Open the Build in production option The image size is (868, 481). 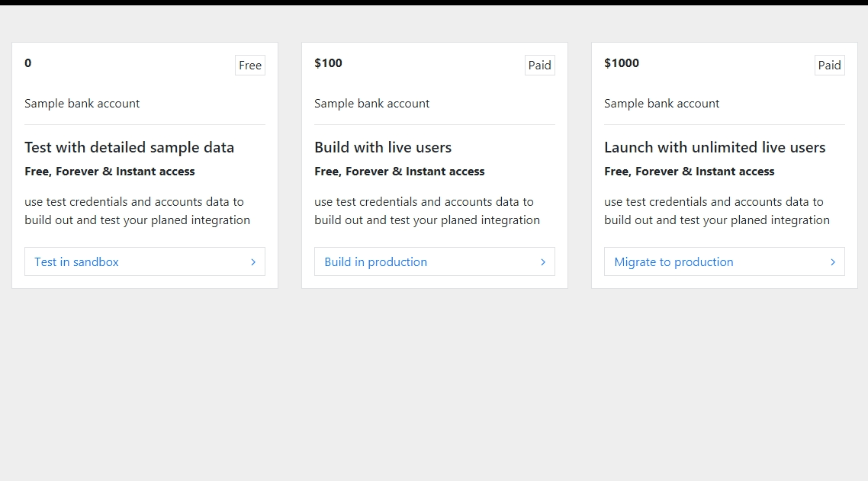(375, 261)
